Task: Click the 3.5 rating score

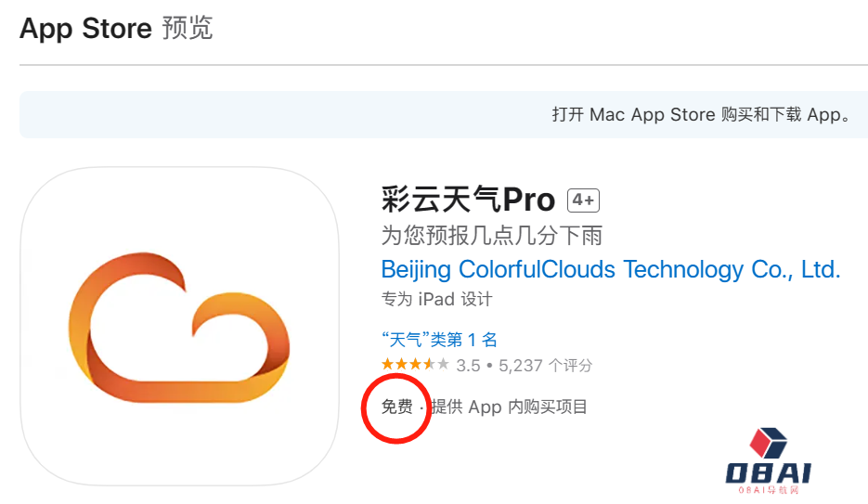Action: point(468,366)
